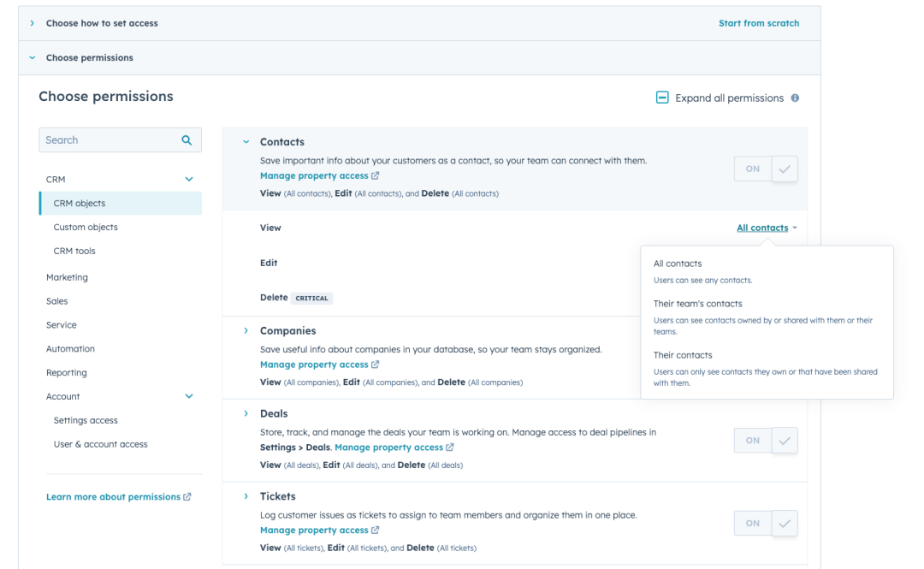Open Custom objects in sidebar

(x=86, y=228)
